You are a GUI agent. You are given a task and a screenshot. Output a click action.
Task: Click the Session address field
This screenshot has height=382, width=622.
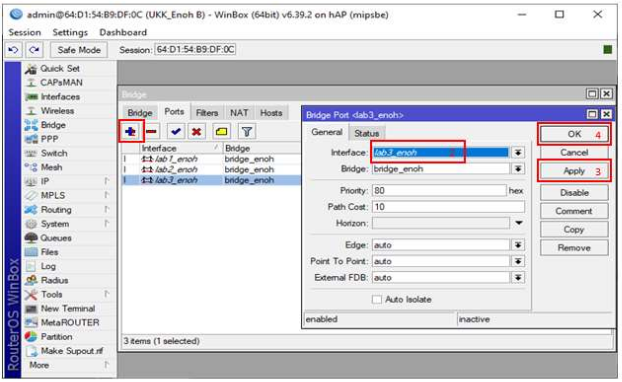[x=195, y=50]
